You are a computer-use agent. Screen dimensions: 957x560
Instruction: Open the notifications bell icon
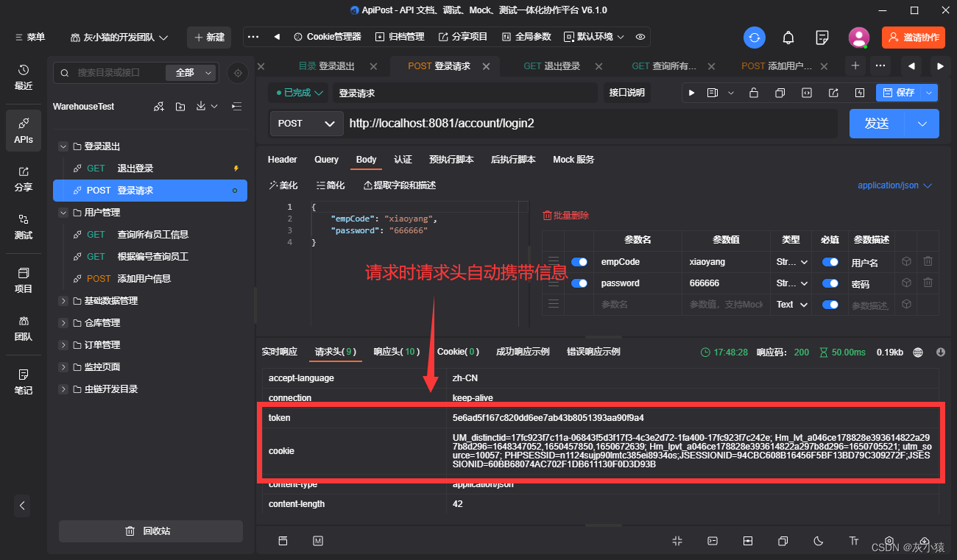pos(788,37)
